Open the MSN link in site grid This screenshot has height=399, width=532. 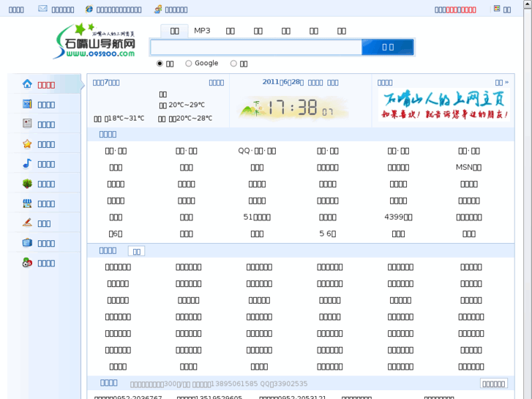pos(468,167)
